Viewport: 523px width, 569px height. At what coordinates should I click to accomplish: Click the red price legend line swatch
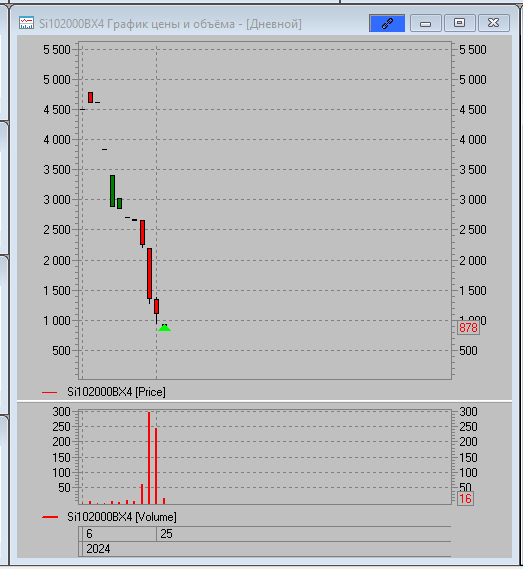click(x=50, y=392)
